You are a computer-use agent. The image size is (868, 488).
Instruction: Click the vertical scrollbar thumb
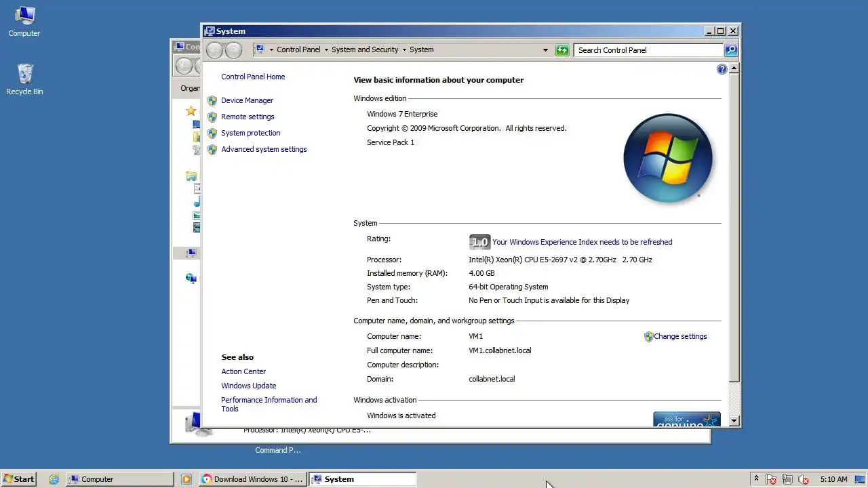point(734,228)
